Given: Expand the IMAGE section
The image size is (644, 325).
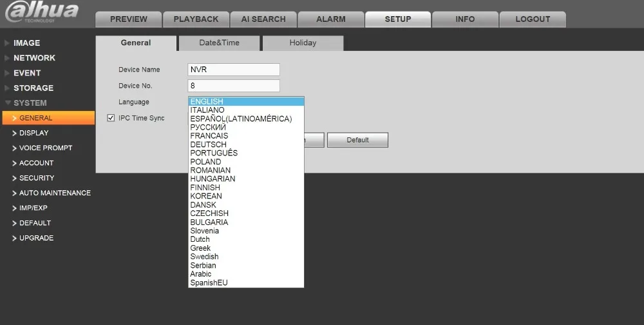Looking at the screenshot, I should [x=26, y=43].
